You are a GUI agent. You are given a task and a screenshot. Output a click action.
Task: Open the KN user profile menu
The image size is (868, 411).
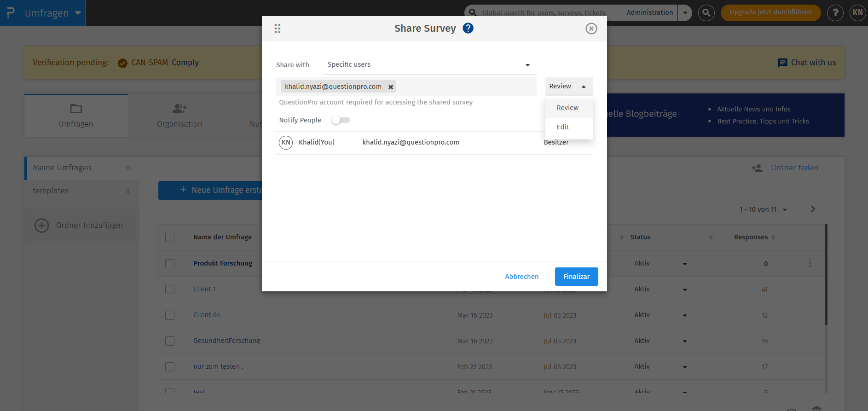point(858,13)
